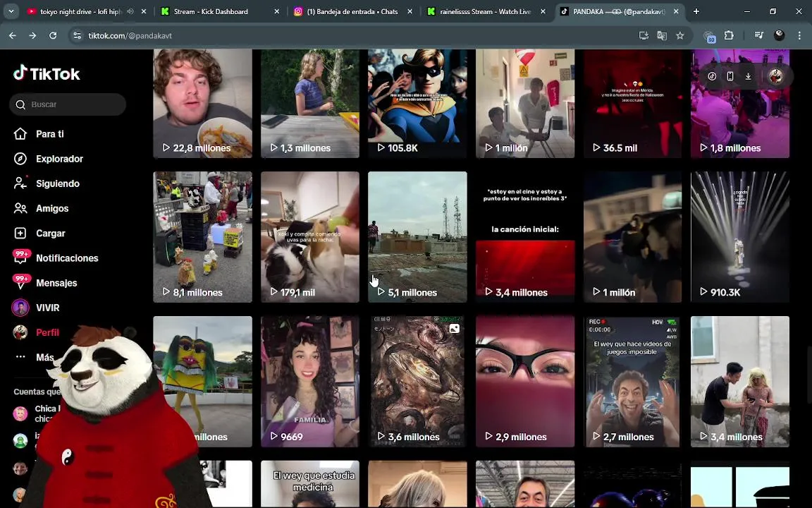
Task: Open video with 5,1 millones views
Action: (417, 237)
